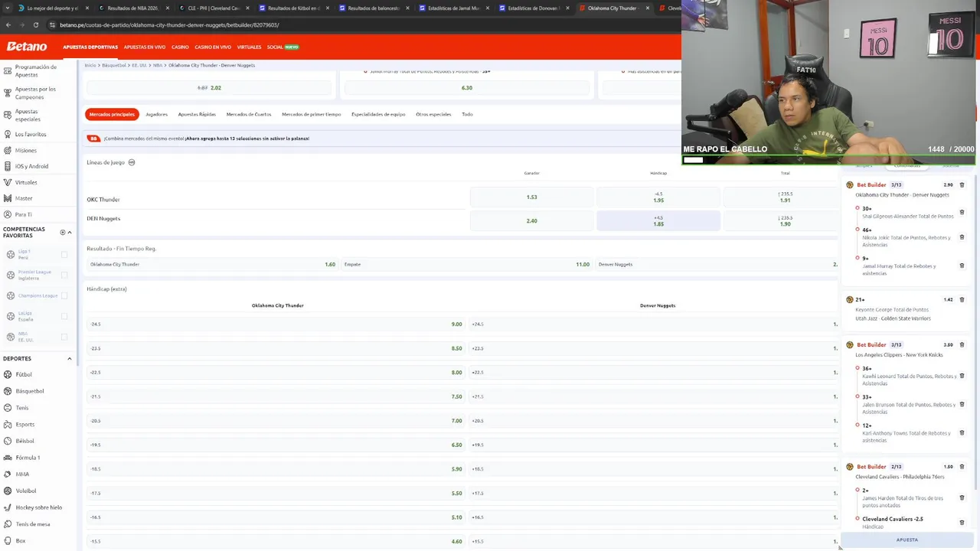This screenshot has width=980, height=551.
Task: Collapse the Deportes section
Action: 70,358
